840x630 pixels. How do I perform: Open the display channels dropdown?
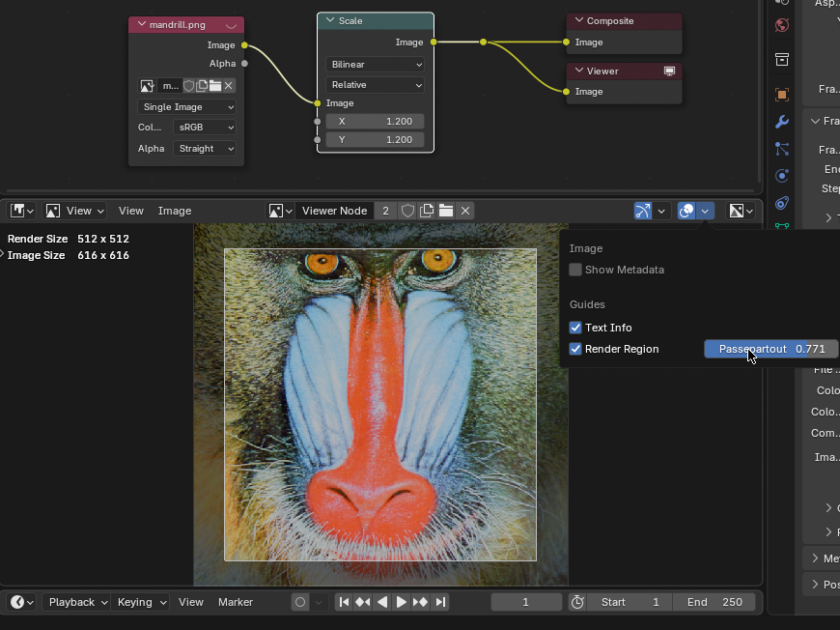click(x=741, y=211)
